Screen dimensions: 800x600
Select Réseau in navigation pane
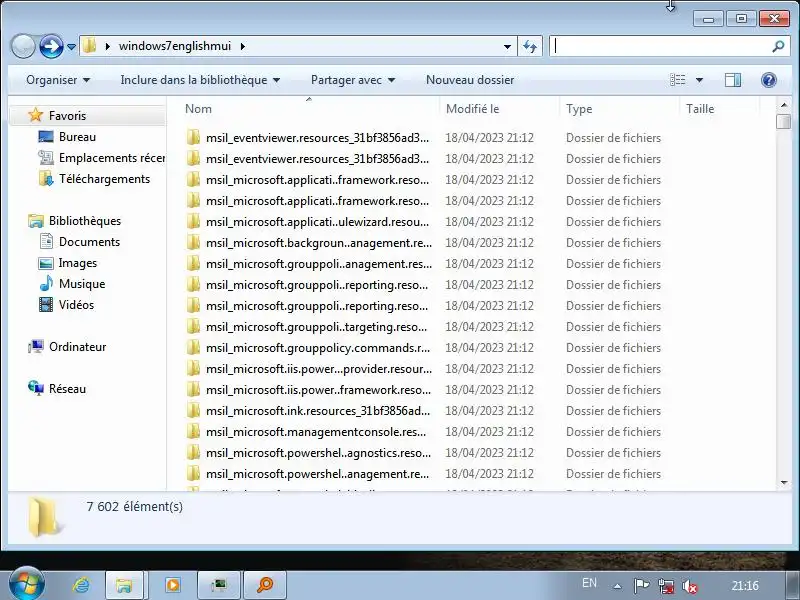(67, 389)
